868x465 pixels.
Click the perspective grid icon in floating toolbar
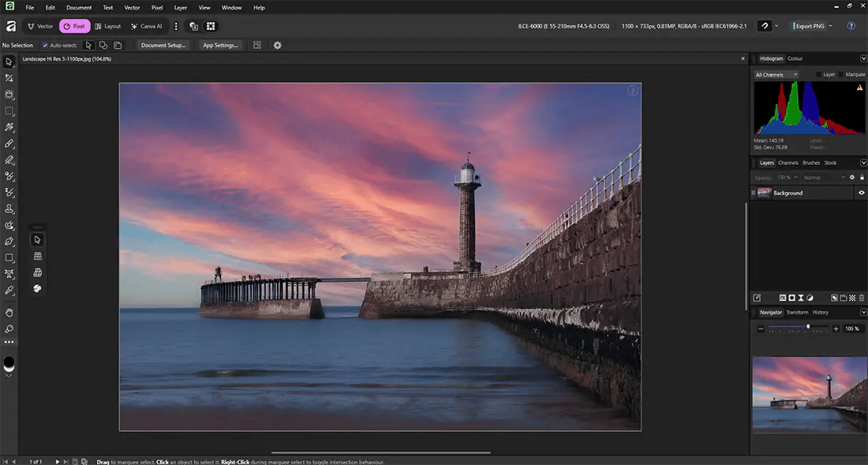[x=37, y=257]
